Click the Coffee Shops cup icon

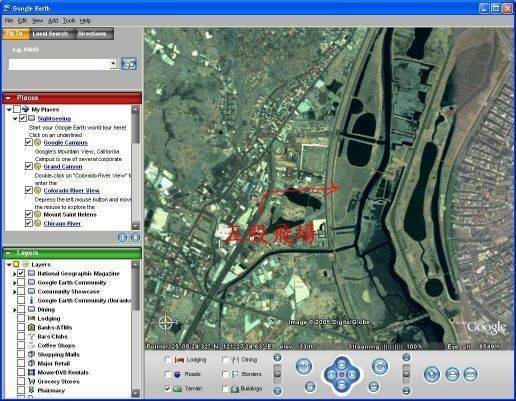31,345
